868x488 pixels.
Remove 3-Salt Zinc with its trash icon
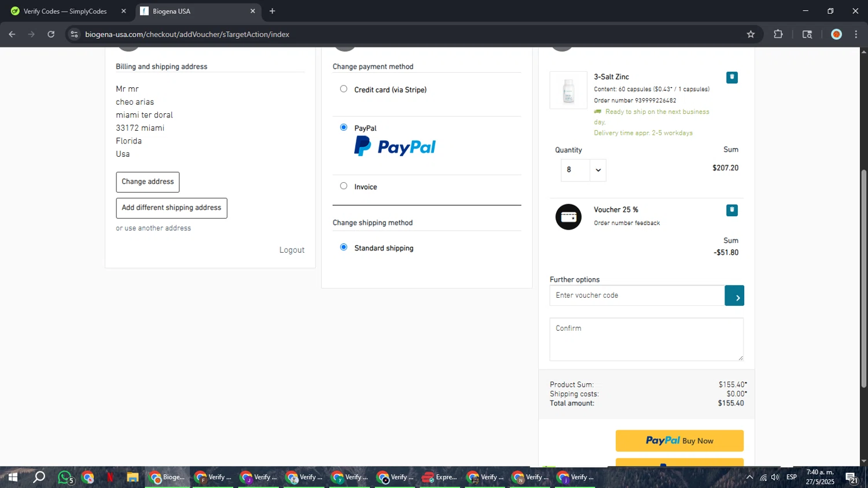click(x=732, y=77)
